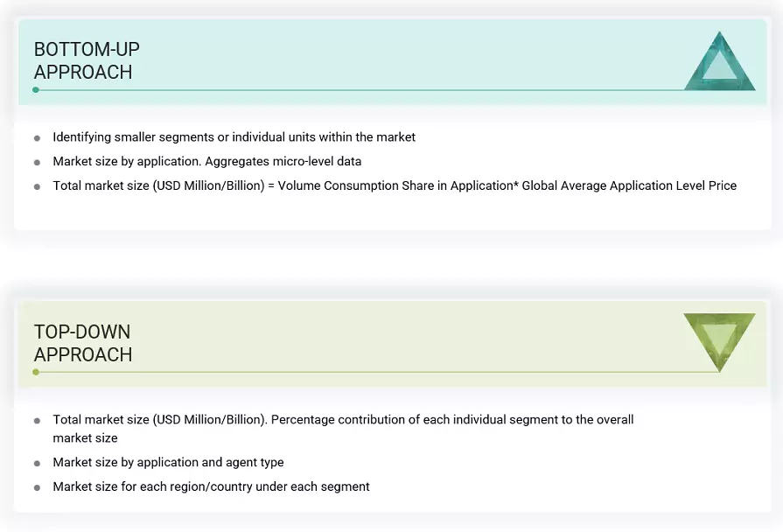783x532 pixels.
Task: Click the 'Identifying smaller segments' text line
Action: point(234,137)
